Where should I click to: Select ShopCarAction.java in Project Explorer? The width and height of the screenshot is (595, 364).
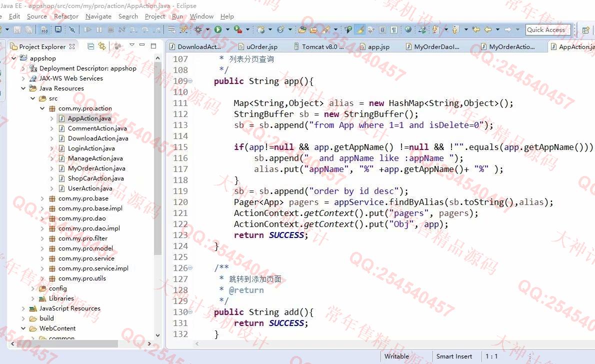(x=95, y=178)
